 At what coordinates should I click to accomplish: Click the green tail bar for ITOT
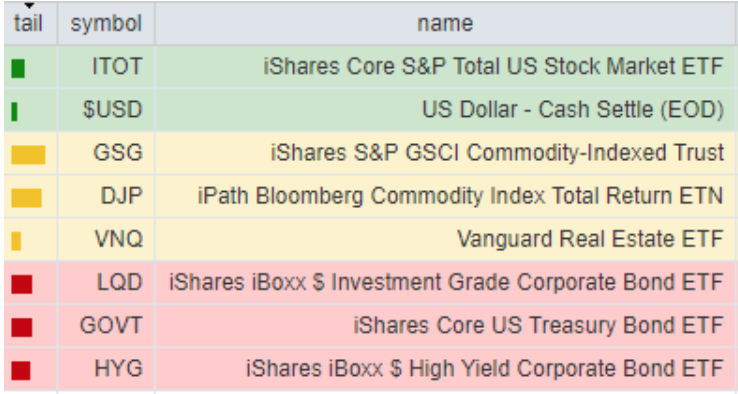pyautogui.click(x=18, y=69)
